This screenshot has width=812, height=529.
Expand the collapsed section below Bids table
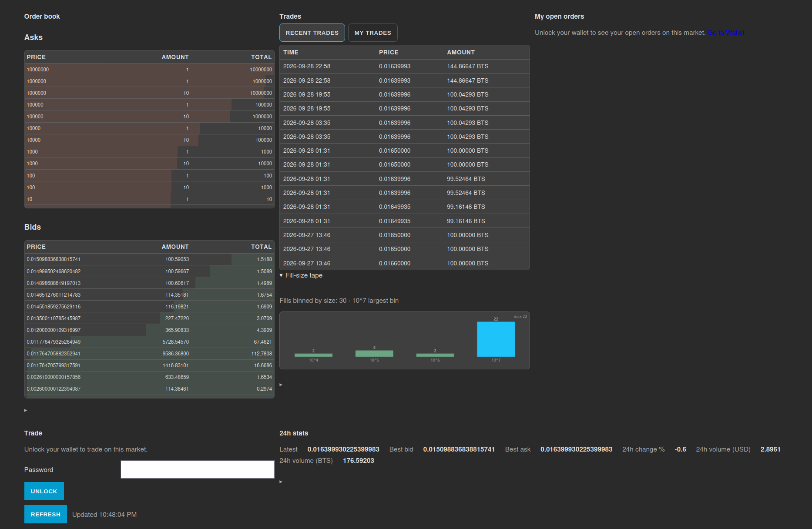click(26, 410)
